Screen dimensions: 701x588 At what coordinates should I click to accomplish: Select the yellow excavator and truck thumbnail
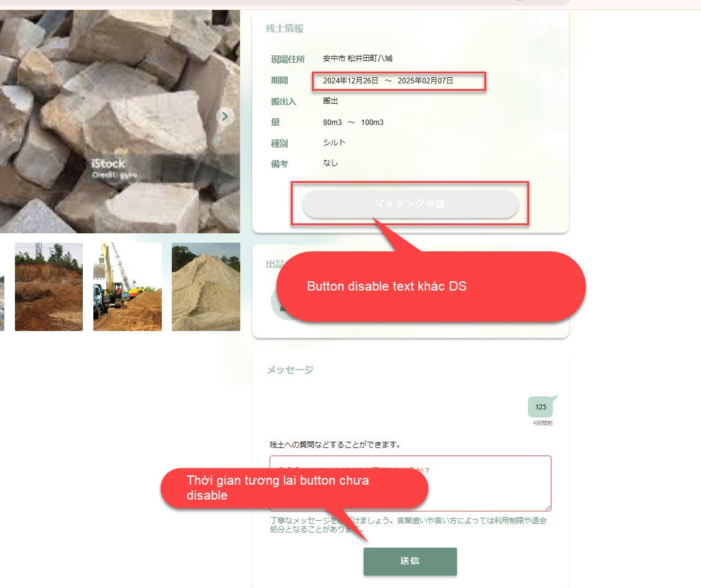coord(128,287)
